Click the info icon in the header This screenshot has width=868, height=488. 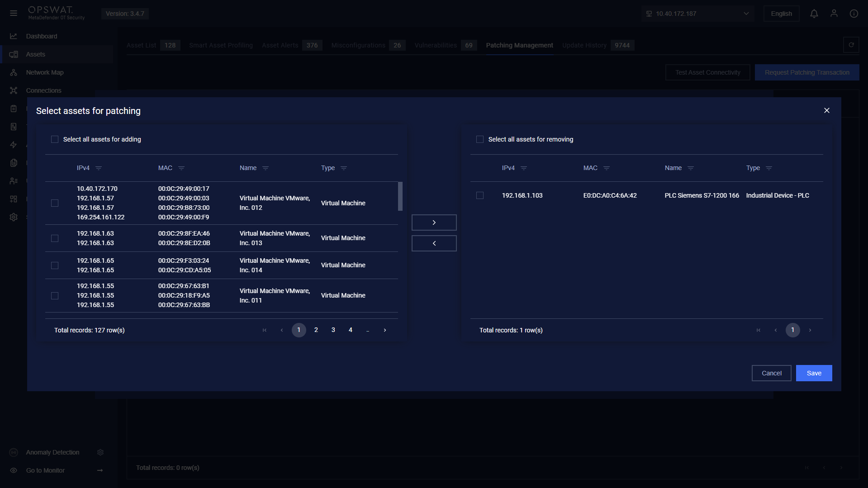pyautogui.click(x=854, y=14)
